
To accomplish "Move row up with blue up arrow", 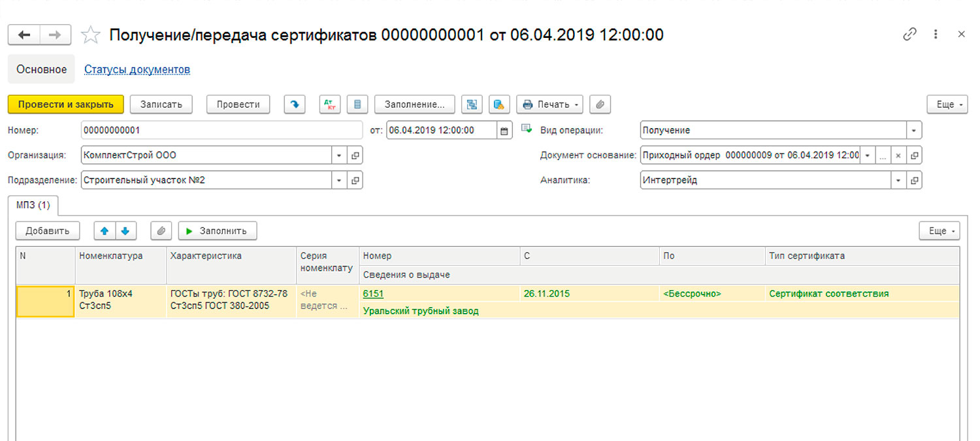I will pyautogui.click(x=105, y=231).
